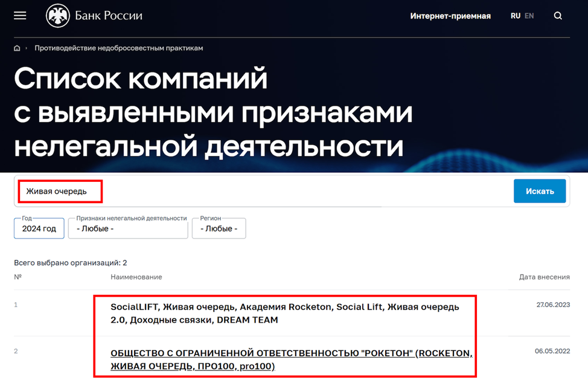Screen dimensions: 588x382
Task: Switch language to RU
Action: pyautogui.click(x=515, y=16)
